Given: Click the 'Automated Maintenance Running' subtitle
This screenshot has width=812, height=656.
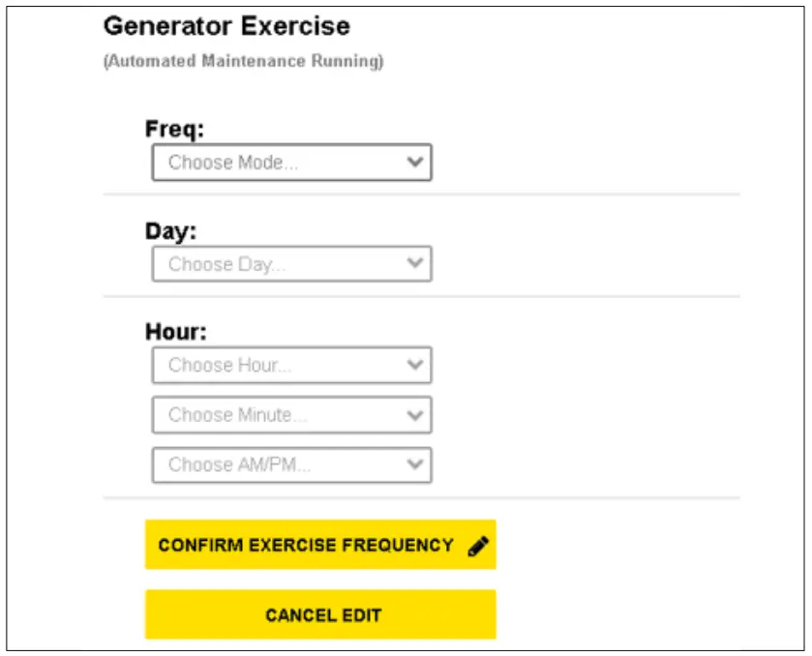Looking at the screenshot, I should tap(243, 62).
